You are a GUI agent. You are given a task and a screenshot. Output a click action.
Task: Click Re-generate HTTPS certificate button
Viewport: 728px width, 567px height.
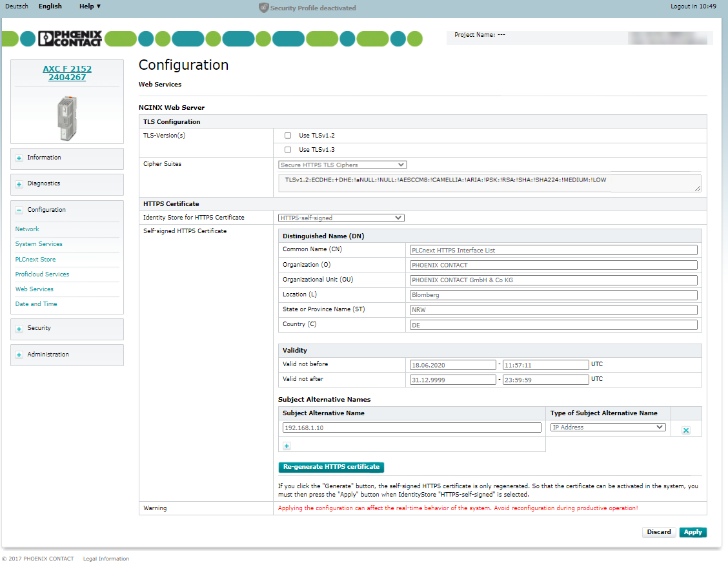point(331,467)
